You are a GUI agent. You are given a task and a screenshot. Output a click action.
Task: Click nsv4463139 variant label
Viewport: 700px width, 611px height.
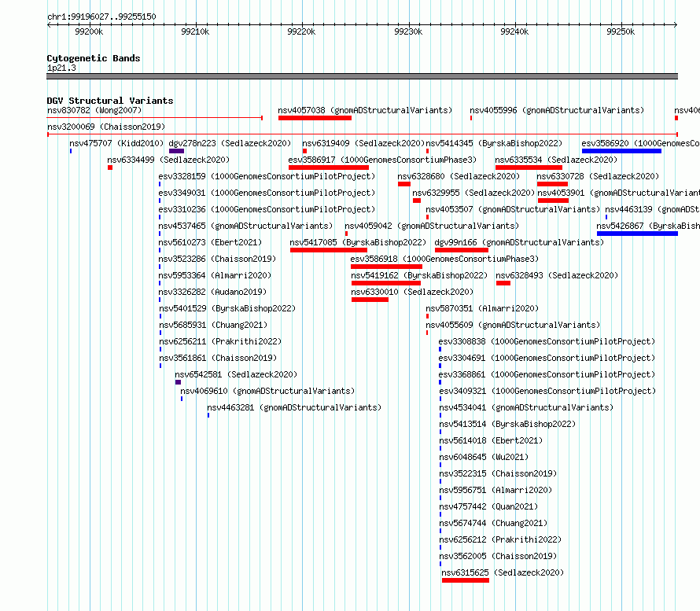(x=652, y=209)
